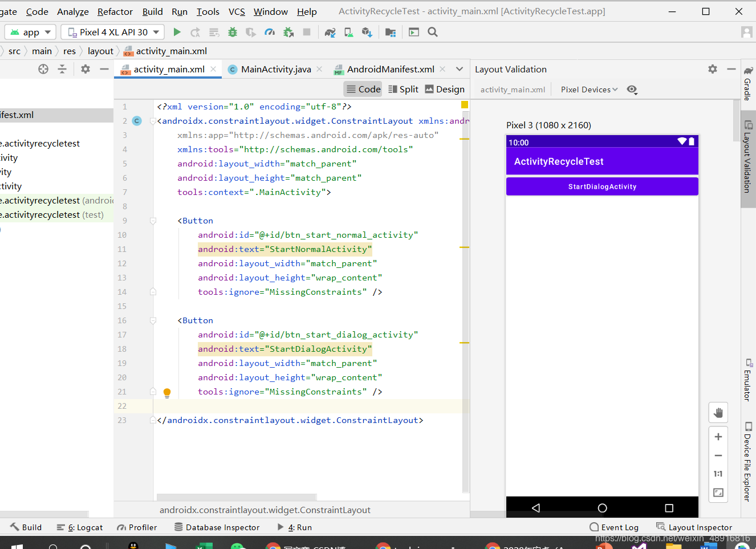Open the Device File Explorer side panel
The width and height of the screenshot is (756, 549).
748,462
